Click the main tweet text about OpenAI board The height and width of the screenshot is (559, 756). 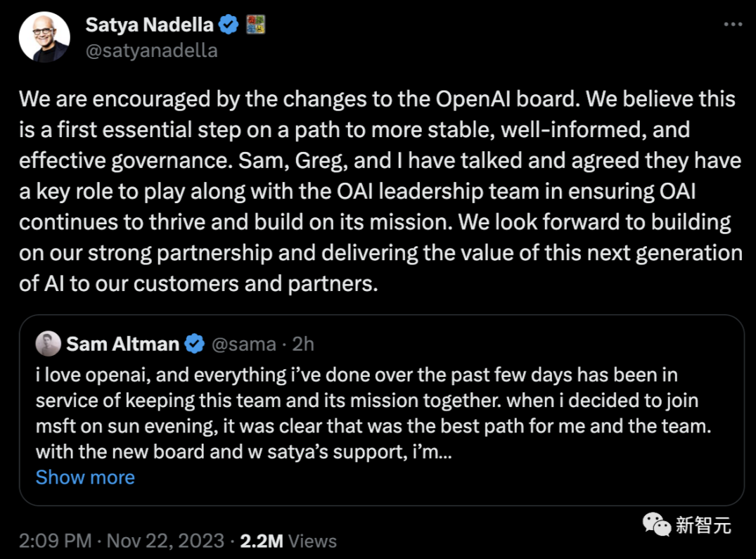[x=380, y=191]
